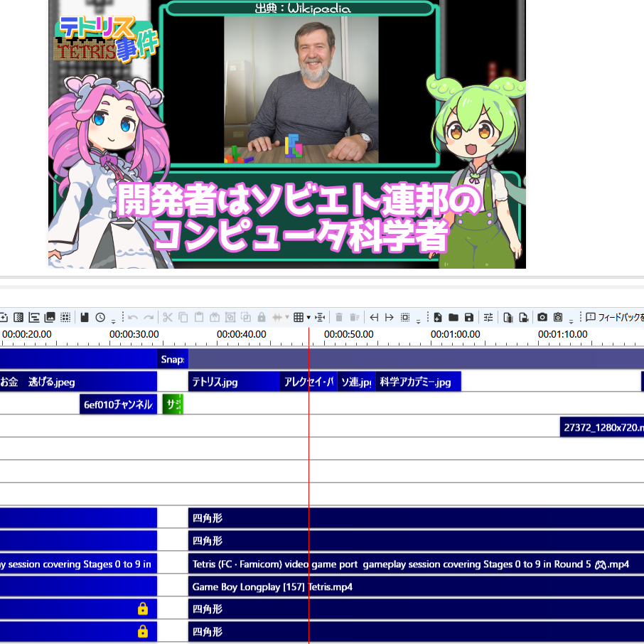Screen dimensions: 644x644
Task: Select 四角形 clip directly below Game Boy clip
Action: point(416,608)
